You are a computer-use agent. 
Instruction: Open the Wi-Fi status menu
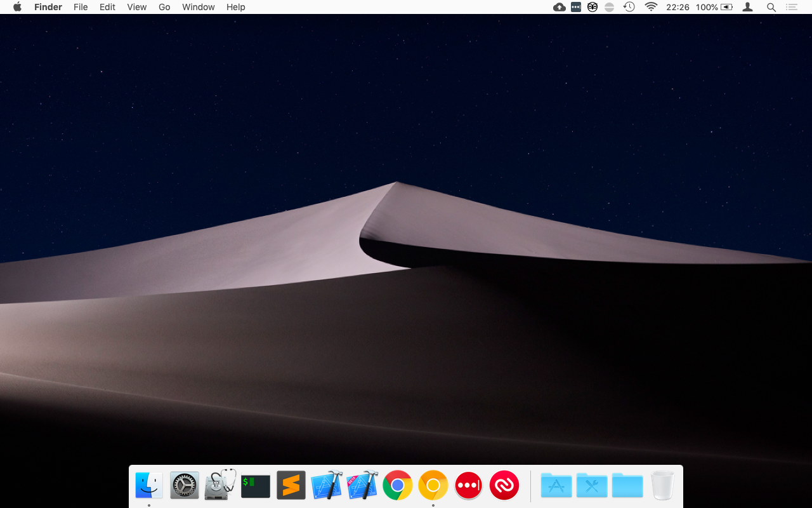point(651,7)
